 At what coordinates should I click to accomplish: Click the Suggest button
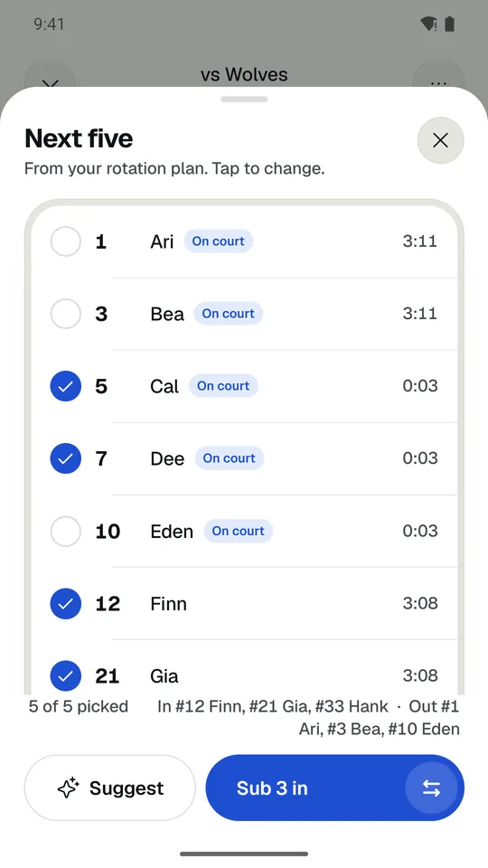point(110,788)
